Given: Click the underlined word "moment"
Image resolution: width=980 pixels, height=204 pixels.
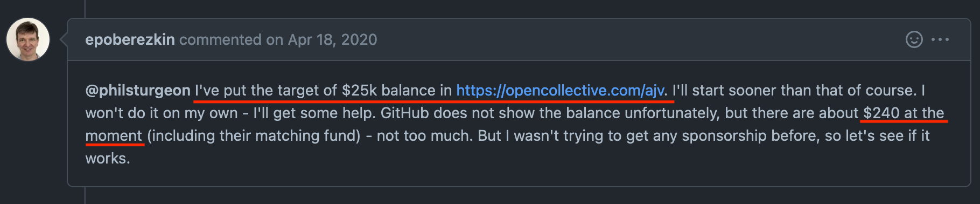Looking at the screenshot, I should (114, 135).
